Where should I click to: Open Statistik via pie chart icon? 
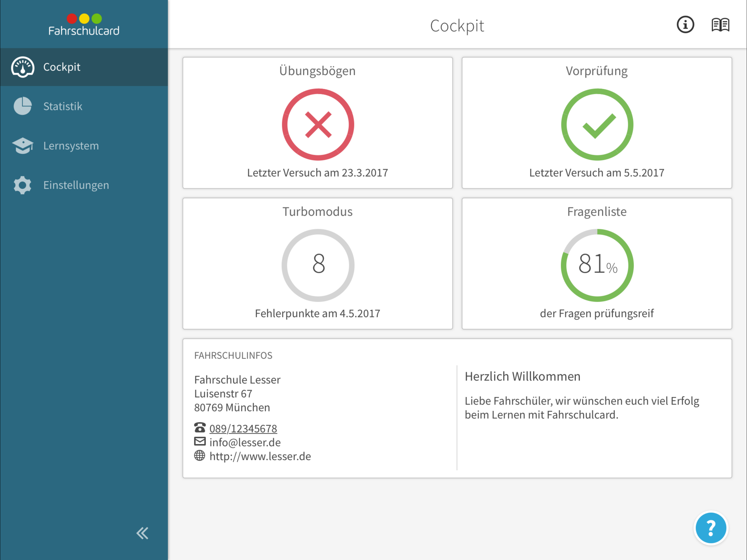point(23,106)
